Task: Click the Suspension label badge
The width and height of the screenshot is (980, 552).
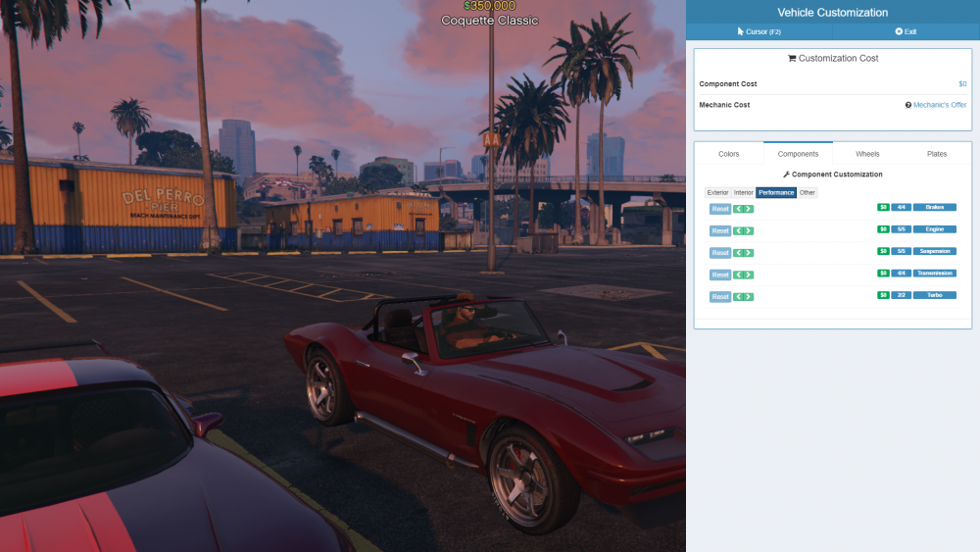Action: tap(934, 251)
